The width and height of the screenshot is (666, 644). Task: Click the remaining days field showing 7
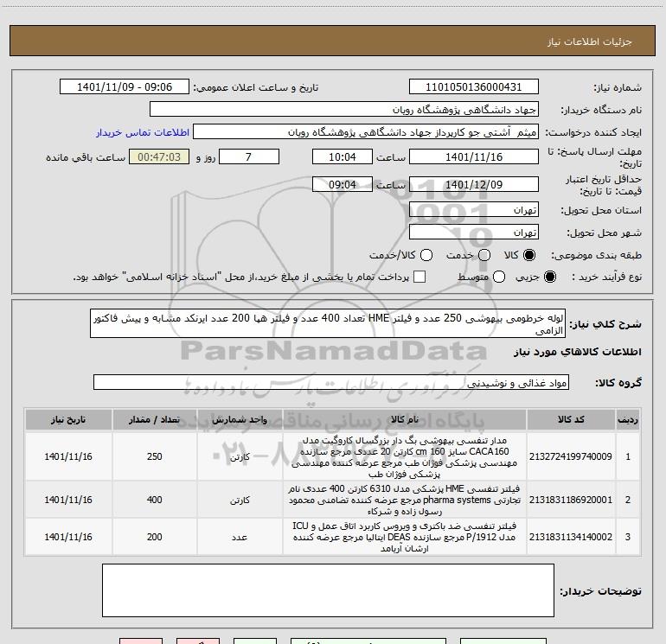[x=249, y=157]
